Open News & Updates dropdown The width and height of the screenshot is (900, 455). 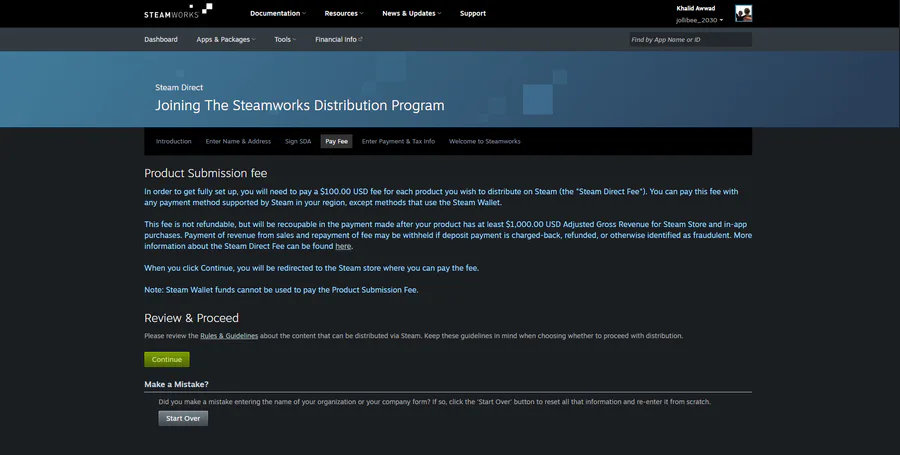[412, 13]
